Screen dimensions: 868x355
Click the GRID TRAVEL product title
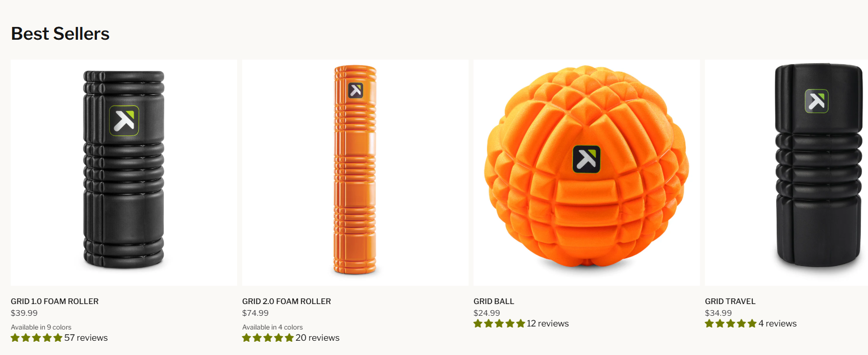coord(730,301)
